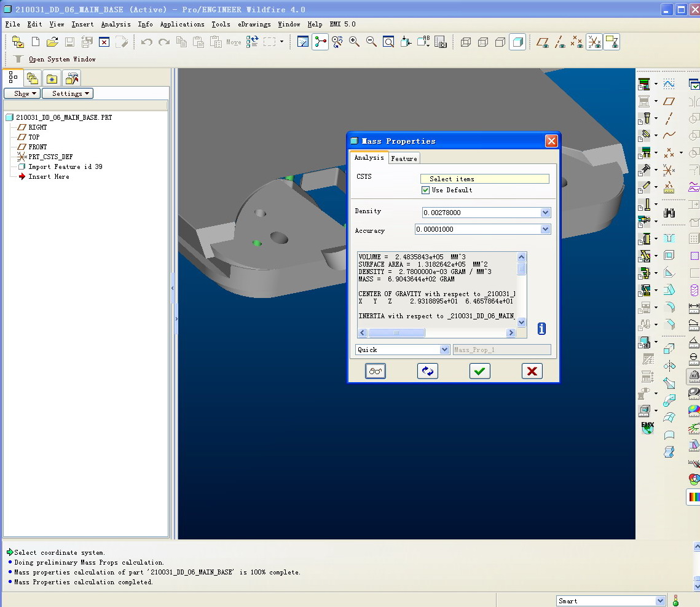Open the Analysis menu
The width and height of the screenshot is (700, 607).
point(116,24)
